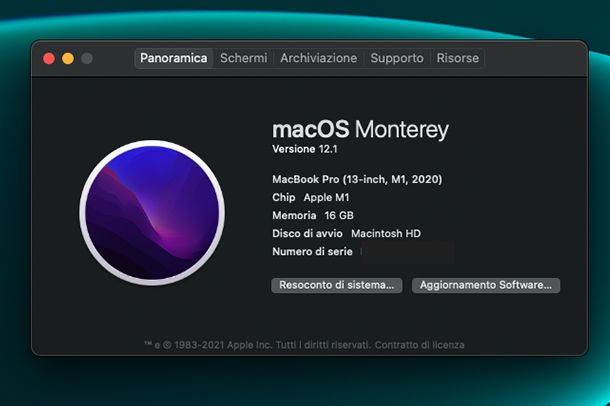Open the Schermi tab
Viewport: 610px width, 406px height.
pyautogui.click(x=244, y=58)
